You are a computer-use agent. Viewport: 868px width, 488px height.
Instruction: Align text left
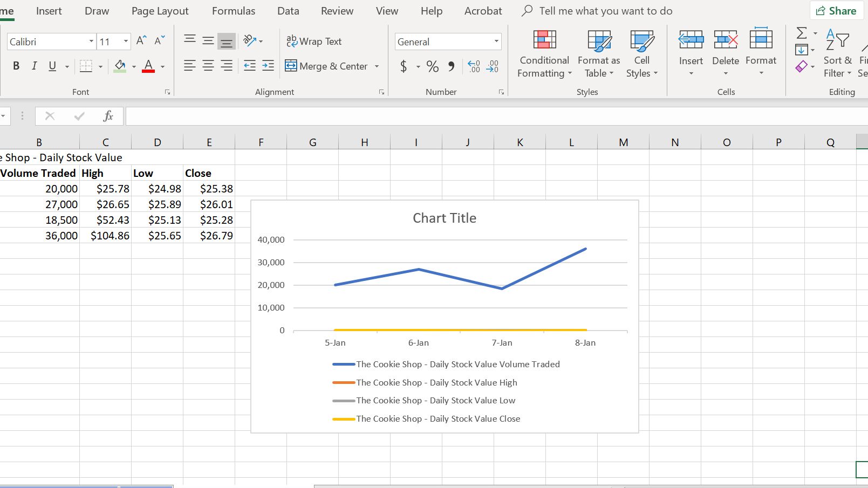(190, 66)
